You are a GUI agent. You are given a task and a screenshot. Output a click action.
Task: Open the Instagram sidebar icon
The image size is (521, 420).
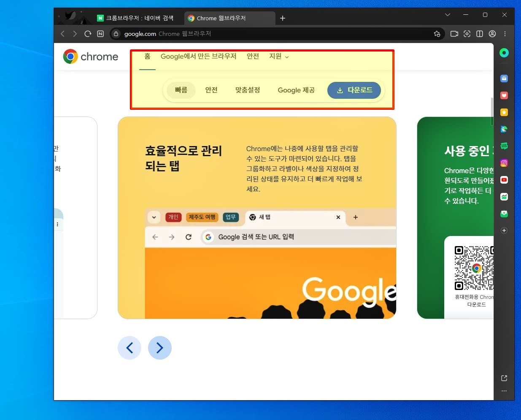point(504,163)
